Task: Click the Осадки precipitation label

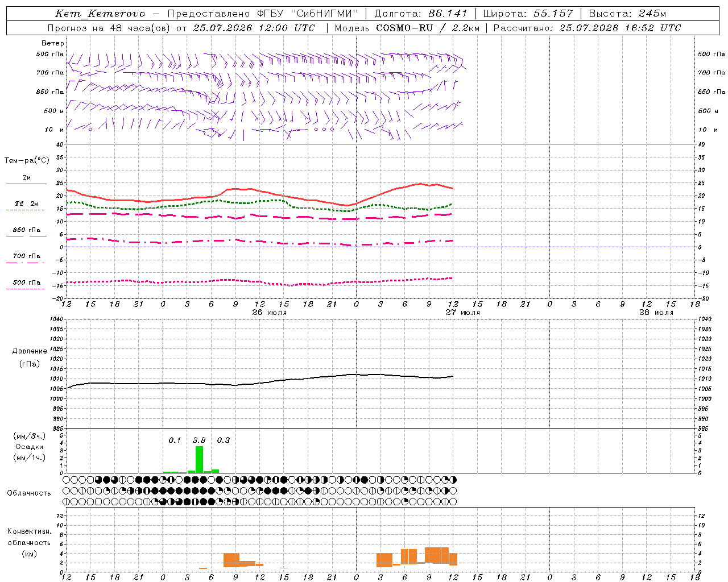Action: 30,447
